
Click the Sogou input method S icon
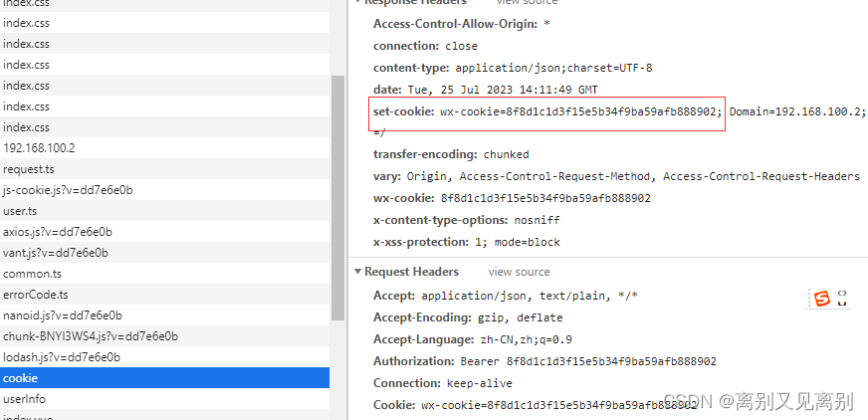point(822,300)
